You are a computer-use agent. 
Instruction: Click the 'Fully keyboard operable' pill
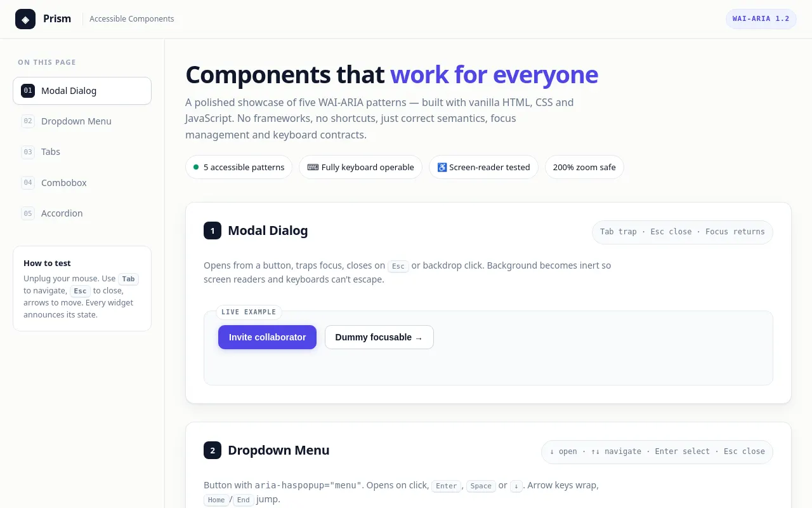360,167
